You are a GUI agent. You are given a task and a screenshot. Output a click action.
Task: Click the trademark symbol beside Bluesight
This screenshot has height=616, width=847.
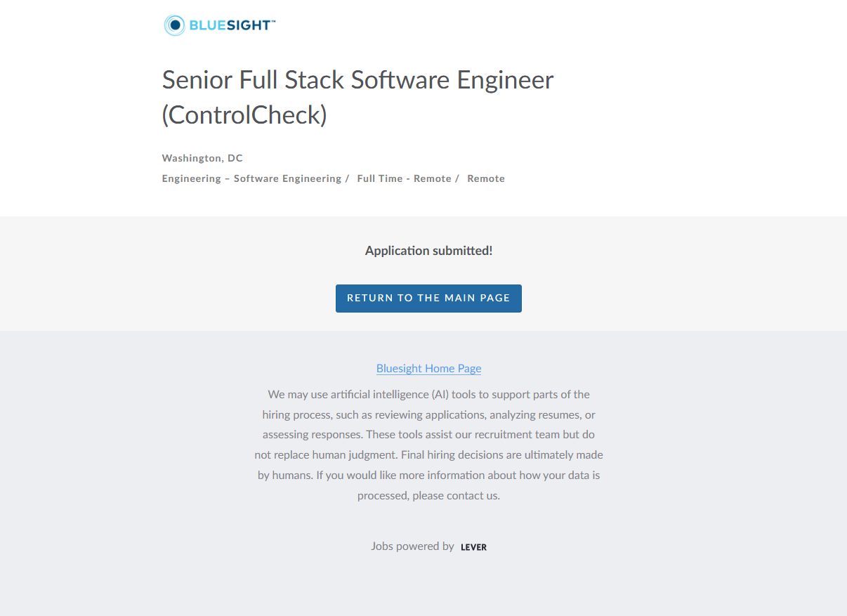tap(273, 22)
